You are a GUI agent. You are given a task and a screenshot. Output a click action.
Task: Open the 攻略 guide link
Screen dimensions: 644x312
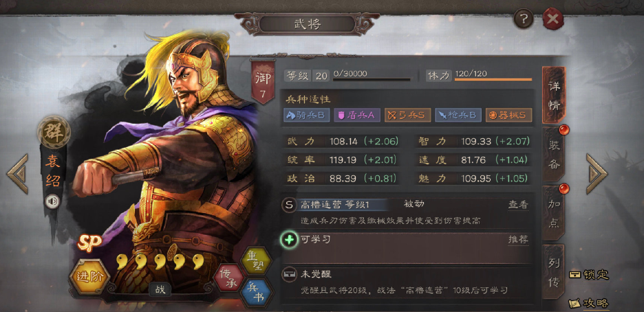[x=588, y=303]
